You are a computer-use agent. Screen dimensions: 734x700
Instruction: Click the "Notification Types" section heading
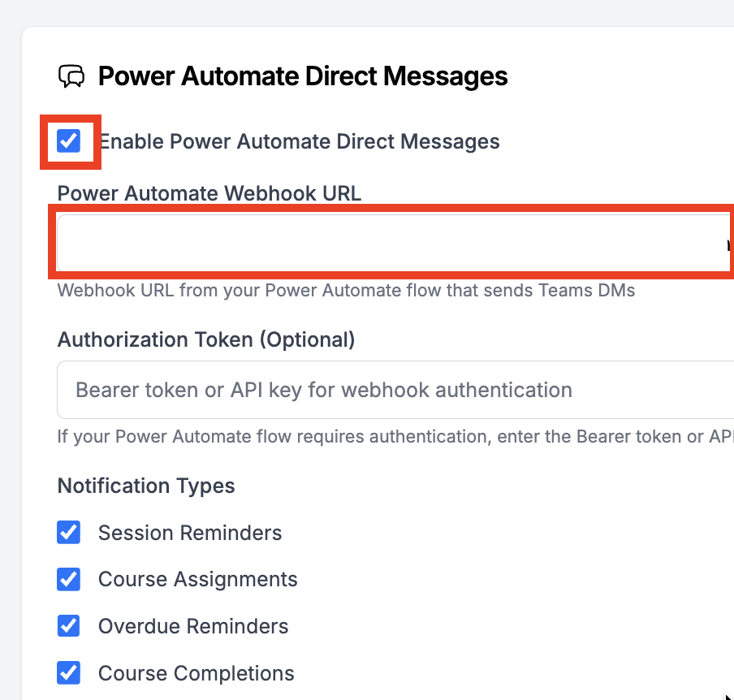(146, 486)
